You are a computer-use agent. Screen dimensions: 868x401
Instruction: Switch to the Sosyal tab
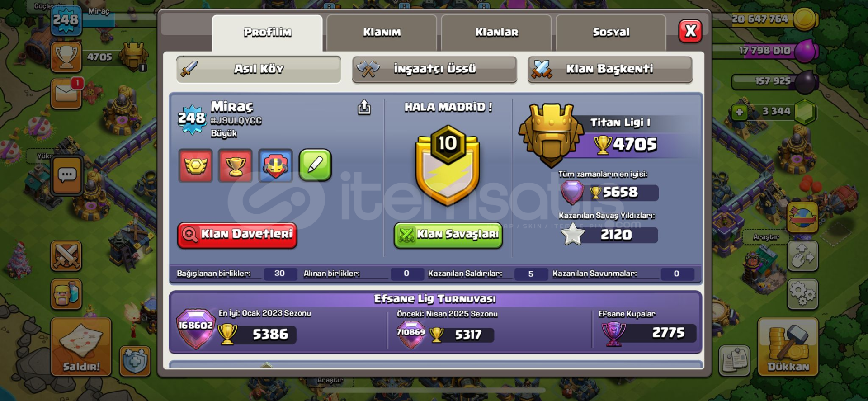[611, 33]
